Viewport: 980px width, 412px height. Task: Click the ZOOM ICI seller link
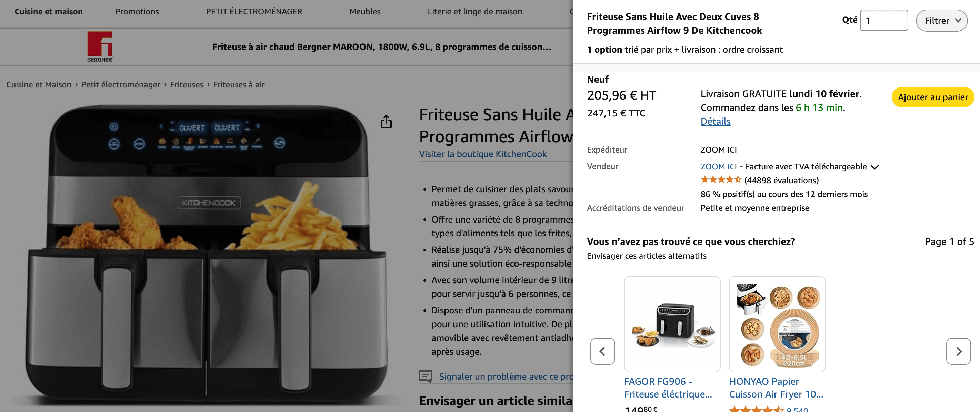tap(718, 166)
